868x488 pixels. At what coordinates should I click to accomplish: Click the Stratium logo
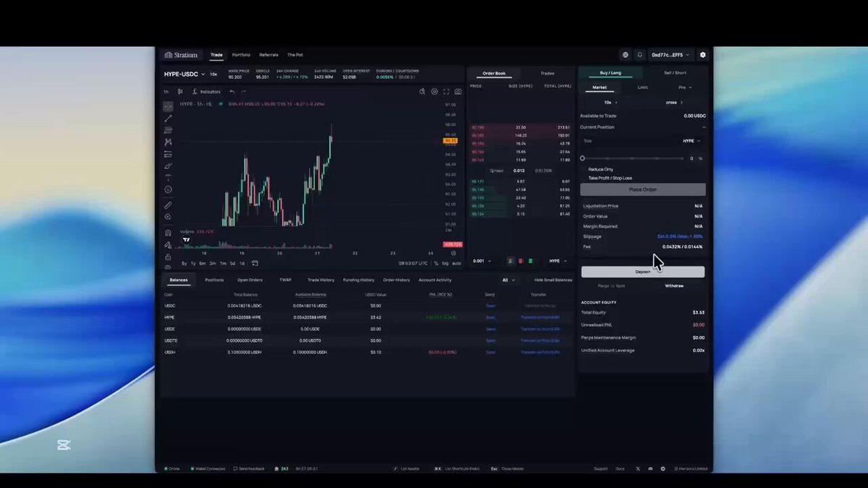181,55
